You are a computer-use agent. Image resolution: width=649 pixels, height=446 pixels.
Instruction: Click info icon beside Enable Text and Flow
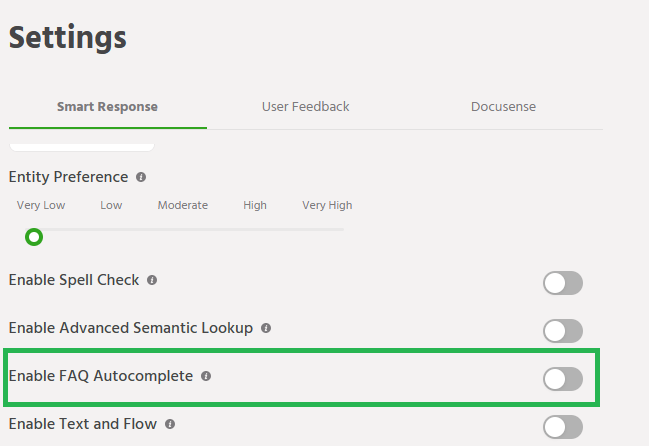[x=170, y=424]
